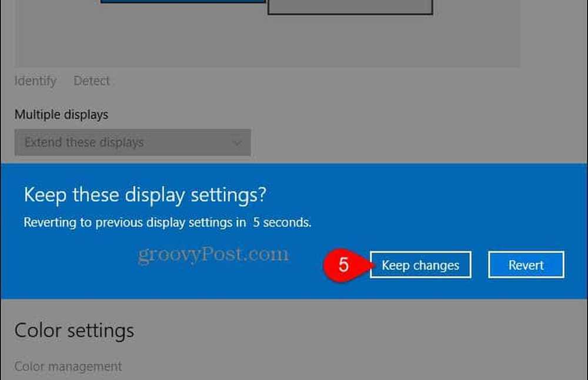Click the Keep changes button

[x=420, y=265]
